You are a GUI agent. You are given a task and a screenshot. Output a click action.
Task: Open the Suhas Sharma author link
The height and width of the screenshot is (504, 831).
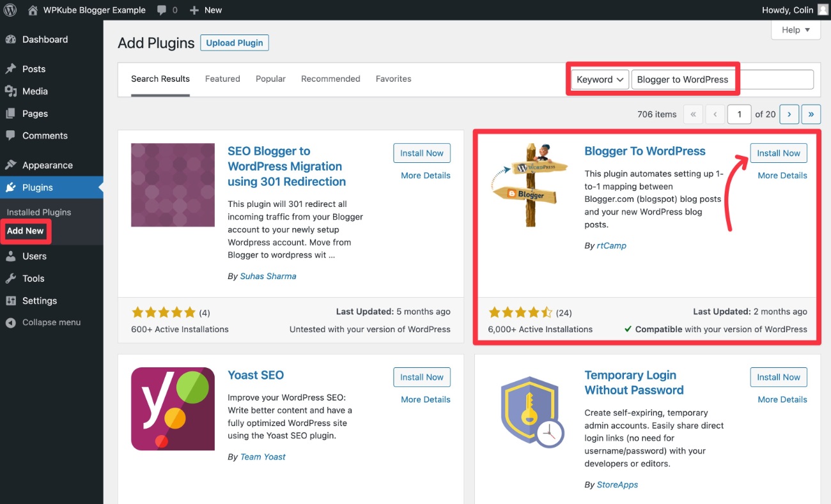[x=268, y=277]
